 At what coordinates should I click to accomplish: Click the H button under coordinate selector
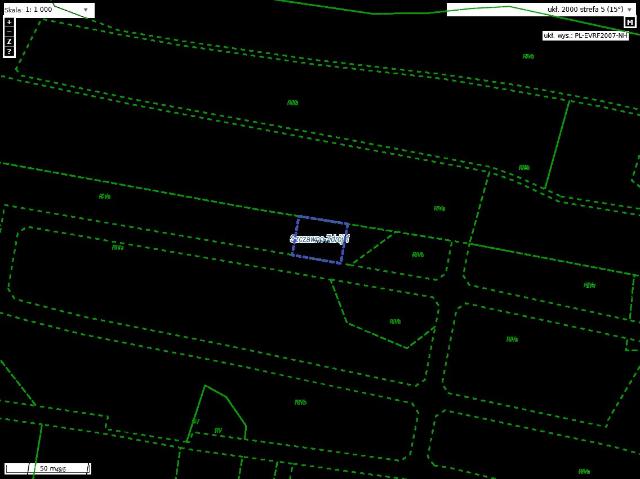click(629, 22)
